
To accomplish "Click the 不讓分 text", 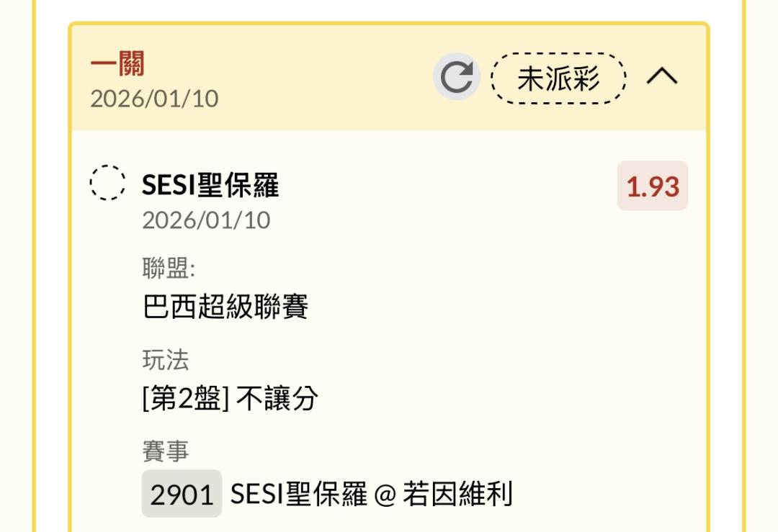I will click(277, 398).
